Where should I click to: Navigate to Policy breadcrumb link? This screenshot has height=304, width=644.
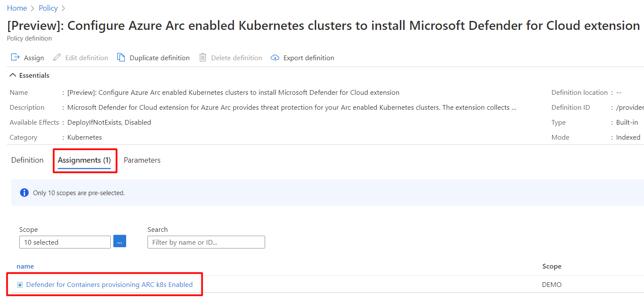pyautogui.click(x=48, y=8)
